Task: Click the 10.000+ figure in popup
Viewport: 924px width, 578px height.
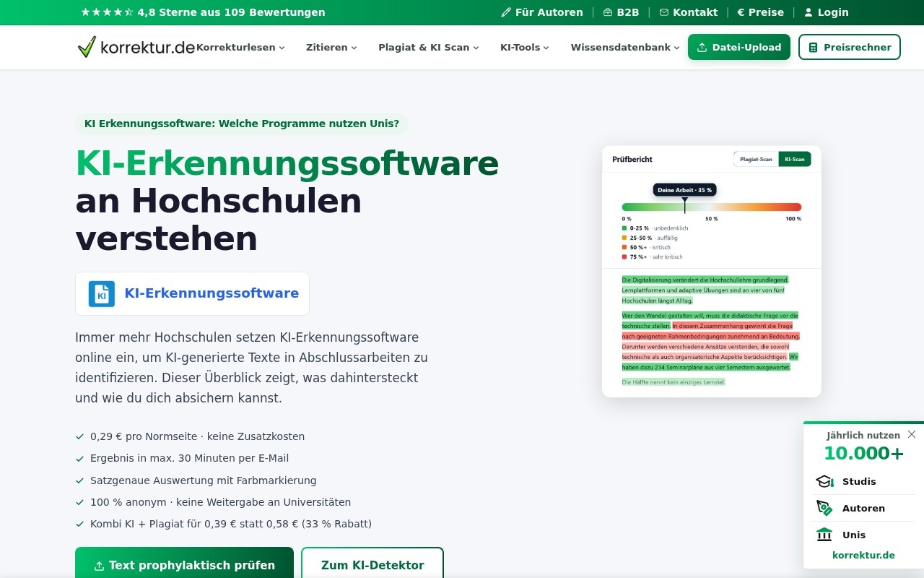Action: [863, 453]
